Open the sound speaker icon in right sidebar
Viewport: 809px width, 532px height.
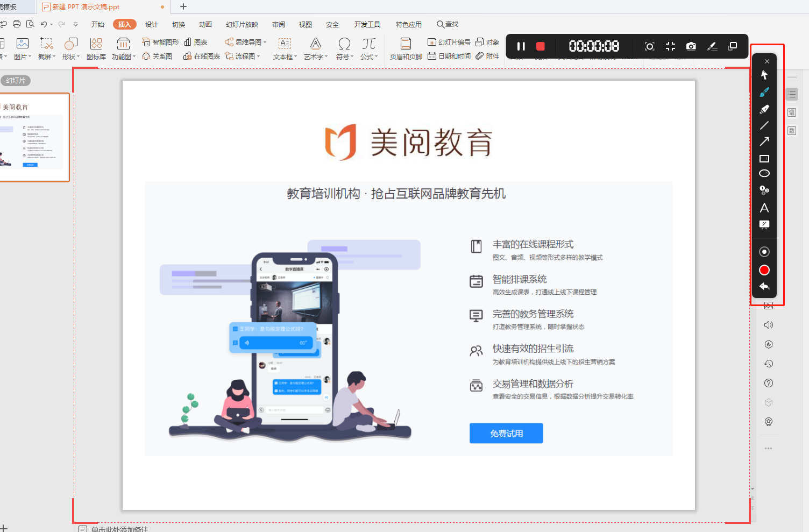pos(769,325)
